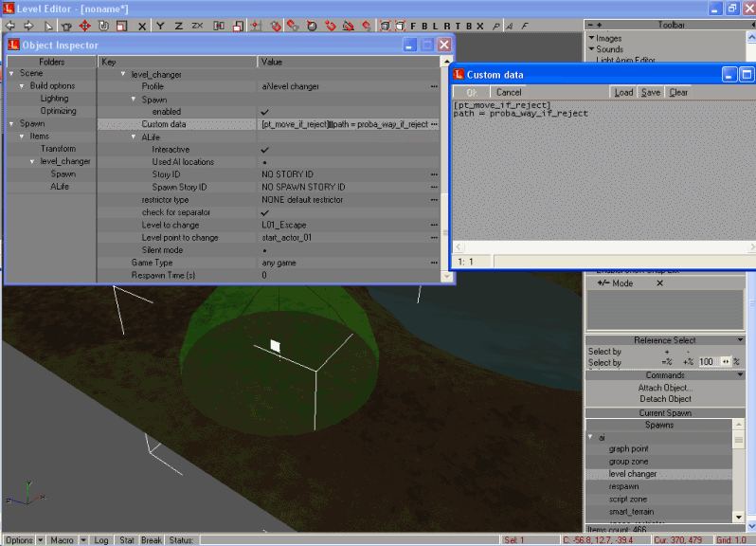
Task: Click the Stat button in status bar
Action: 127,540
